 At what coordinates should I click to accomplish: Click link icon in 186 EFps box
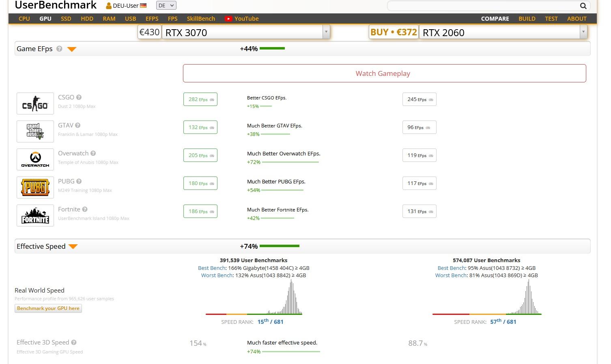(212, 212)
